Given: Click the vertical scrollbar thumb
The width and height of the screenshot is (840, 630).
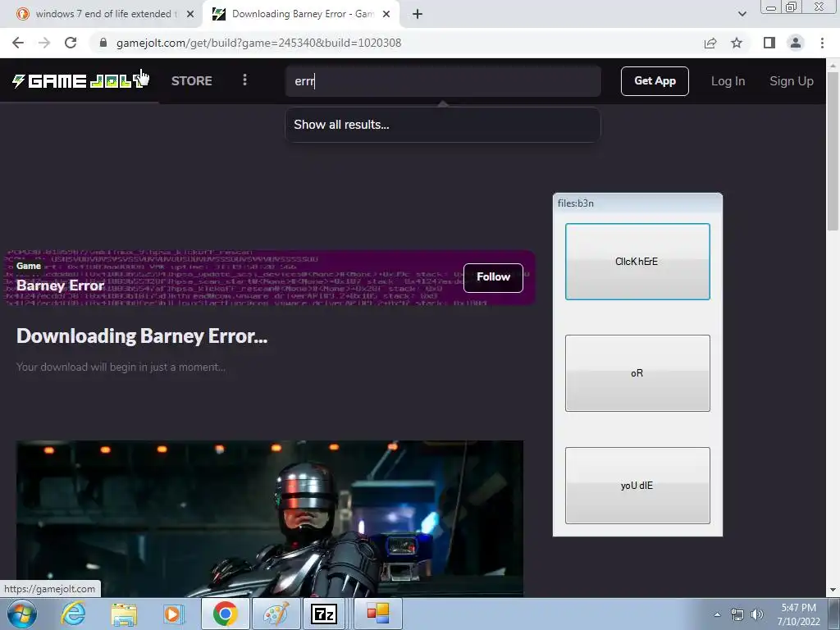Looking at the screenshot, I should 833,151.
